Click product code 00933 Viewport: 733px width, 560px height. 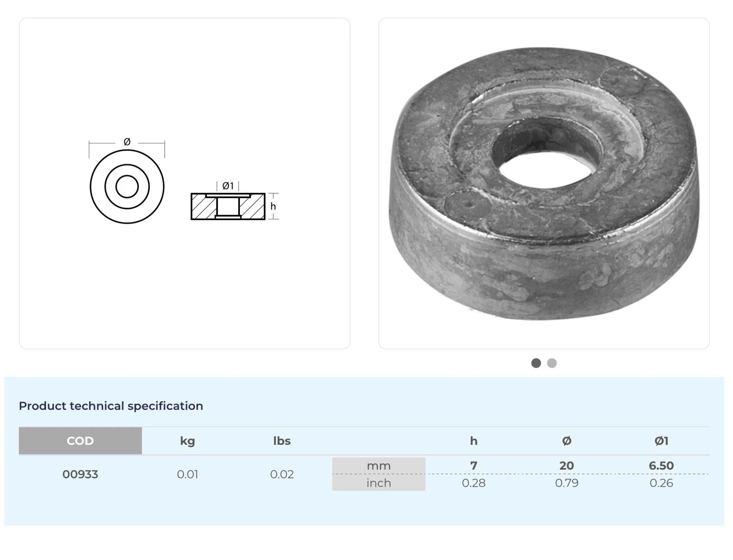click(x=80, y=474)
